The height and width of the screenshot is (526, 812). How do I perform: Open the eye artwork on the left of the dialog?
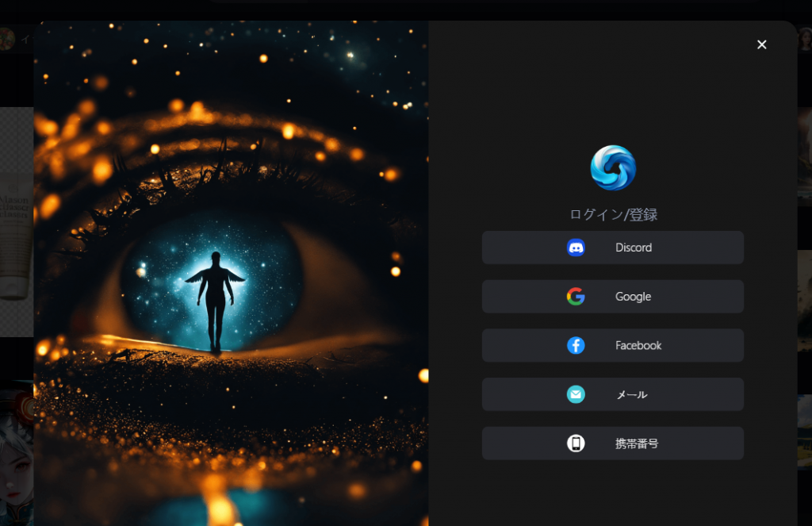click(x=231, y=274)
